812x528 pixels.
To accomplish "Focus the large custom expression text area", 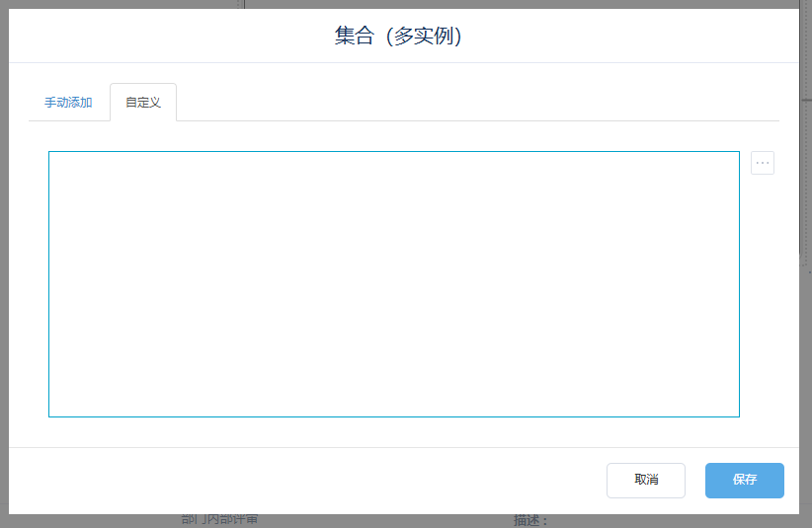I will click(x=393, y=283).
